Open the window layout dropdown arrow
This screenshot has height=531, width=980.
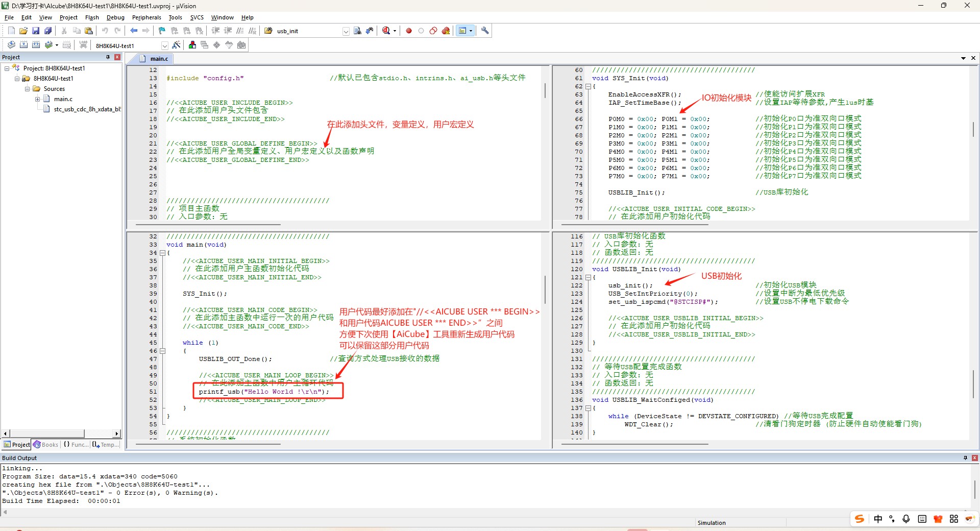tap(471, 31)
